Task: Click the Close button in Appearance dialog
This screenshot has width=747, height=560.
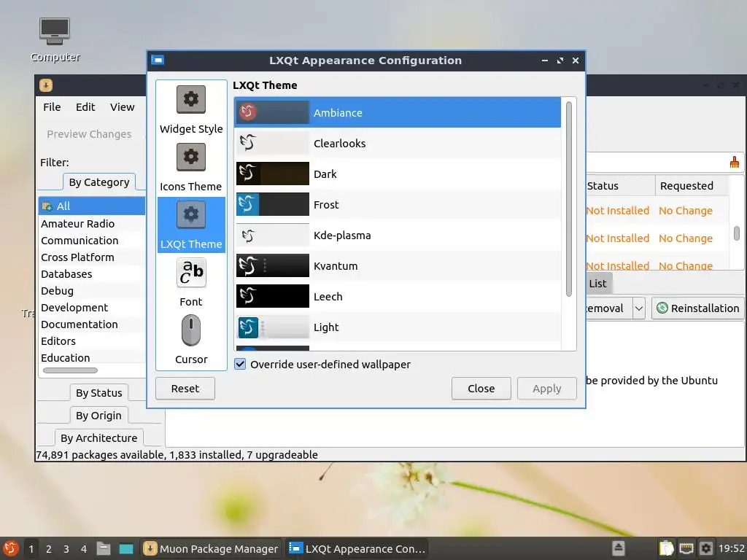Action: point(481,389)
